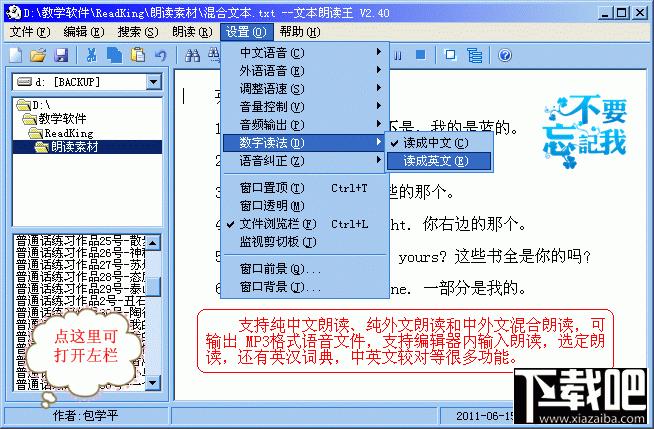
Task: Click the Open file folder icon
Action: tap(39, 54)
